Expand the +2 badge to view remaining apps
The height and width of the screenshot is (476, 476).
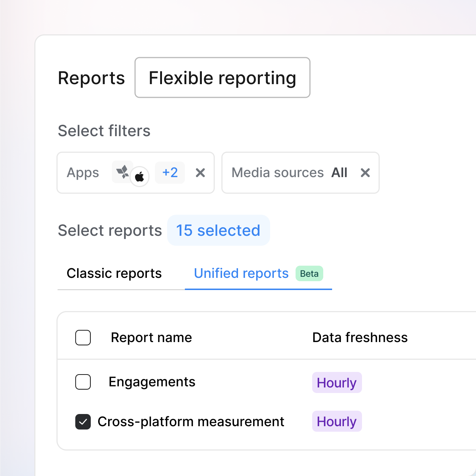(170, 172)
